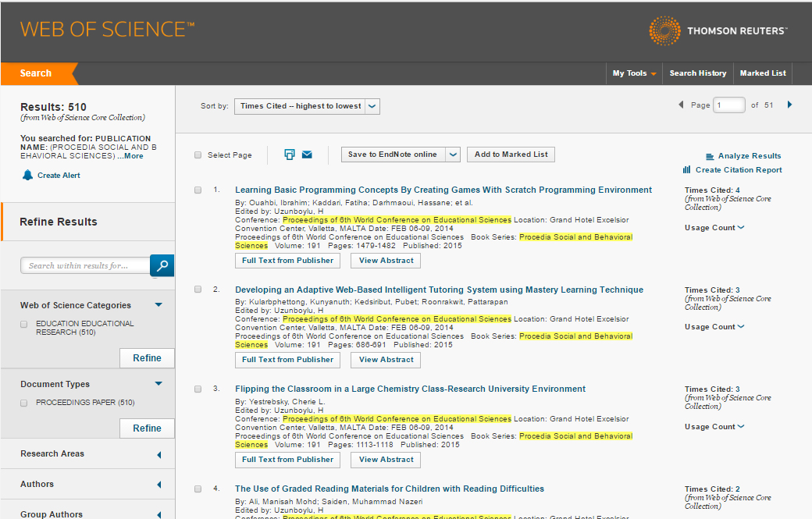Expand Research Areas section
Viewport: 812px width, 519px height.
click(x=159, y=455)
